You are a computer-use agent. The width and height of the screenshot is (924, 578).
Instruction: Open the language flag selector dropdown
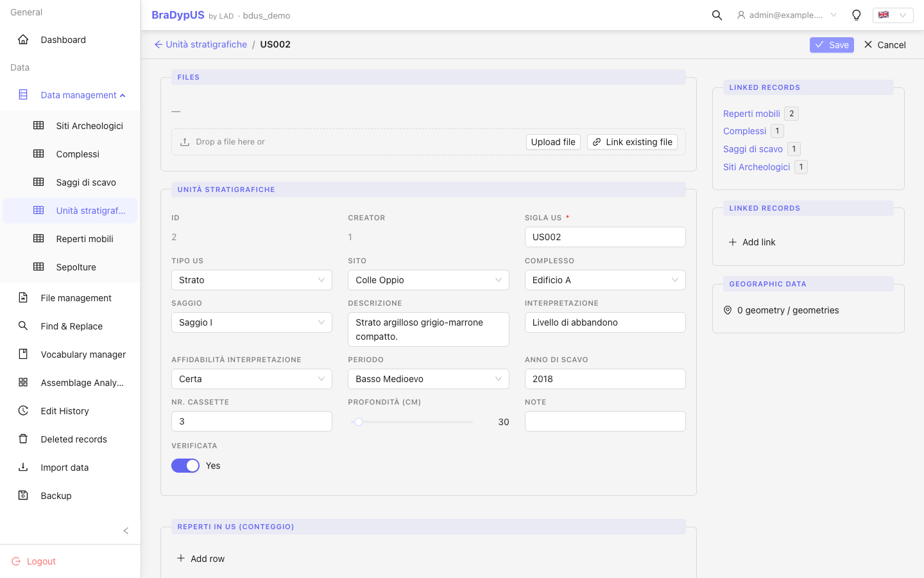tap(893, 15)
